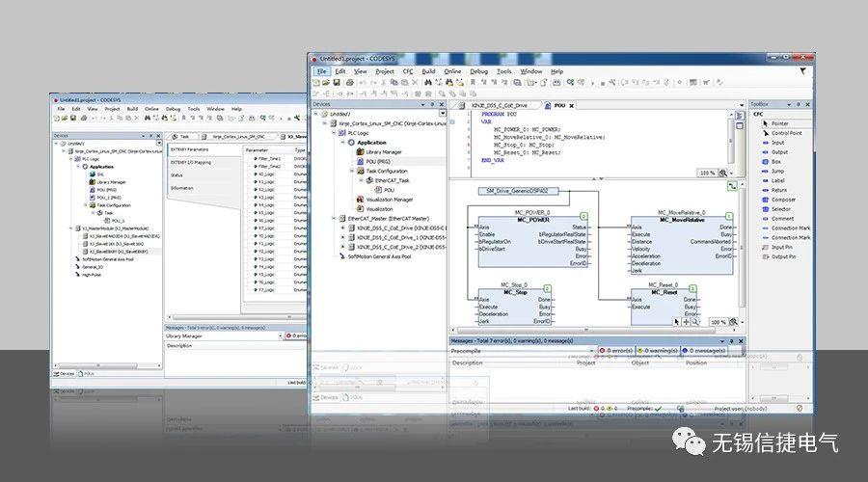Select the Return element in ToolBox
Screen dimensions: 868x482
point(774,190)
